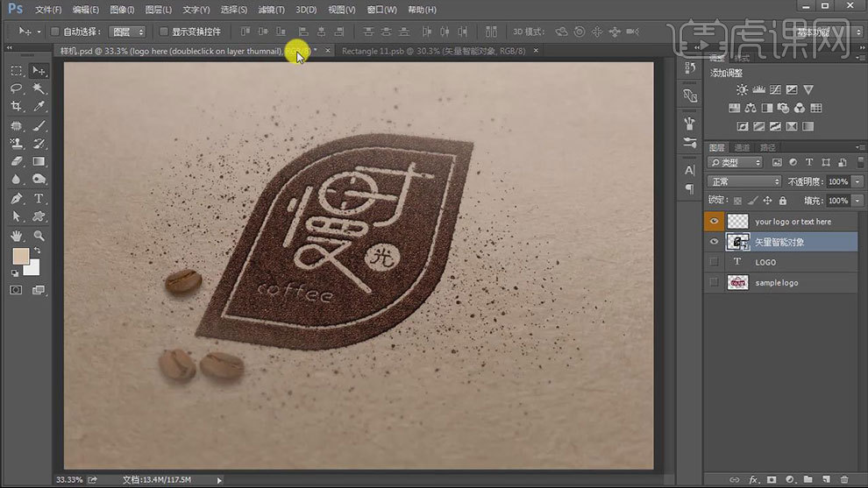Add a Curves adjustment
868x488 pixels.
click(776, 89)
